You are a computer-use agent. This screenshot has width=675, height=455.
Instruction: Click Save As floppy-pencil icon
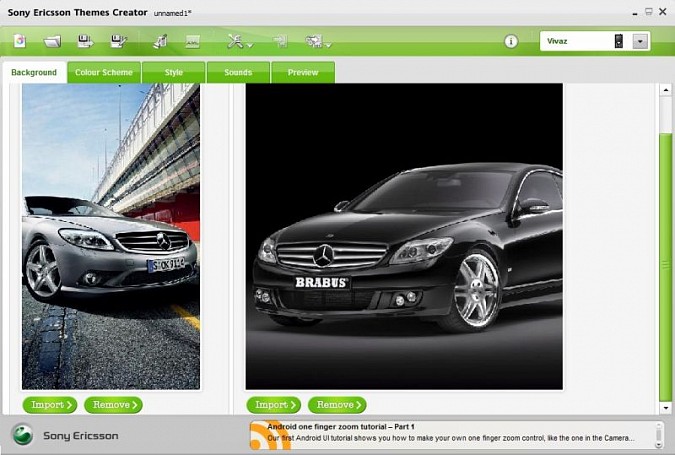pyautogui.click(x=119, y=41)
